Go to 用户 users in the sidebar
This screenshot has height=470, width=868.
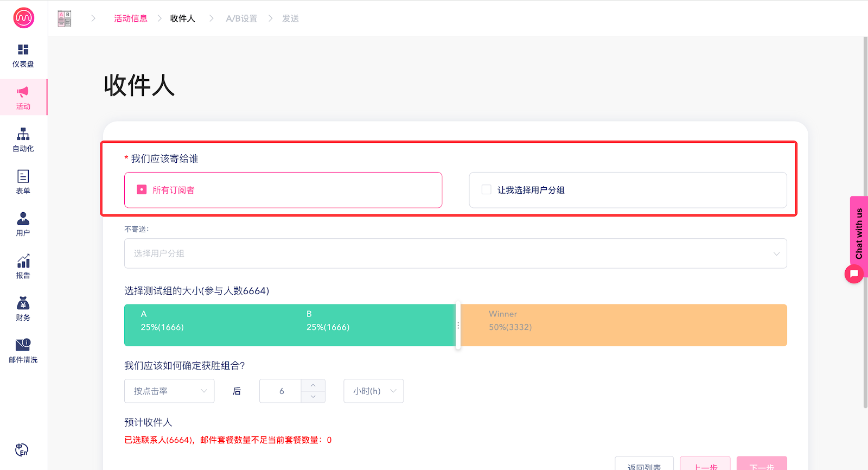pos(23,219)
